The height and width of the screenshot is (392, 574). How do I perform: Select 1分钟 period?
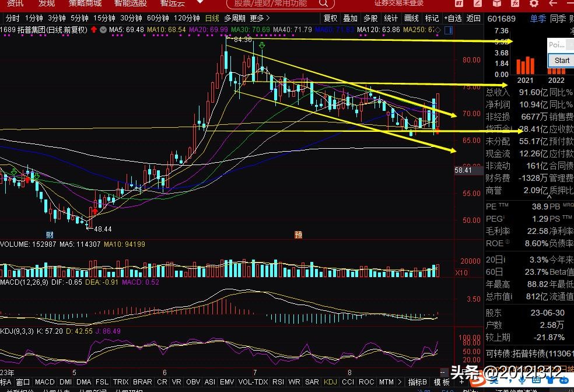pyautogui.click(x=34, y=18)
